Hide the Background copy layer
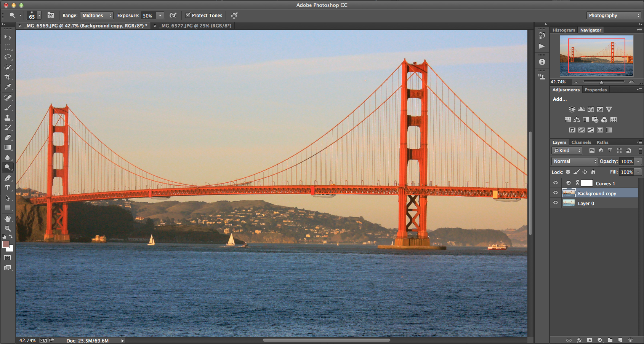Image resolution: width=644 pixels, height=344 pixels. [556, 193]
